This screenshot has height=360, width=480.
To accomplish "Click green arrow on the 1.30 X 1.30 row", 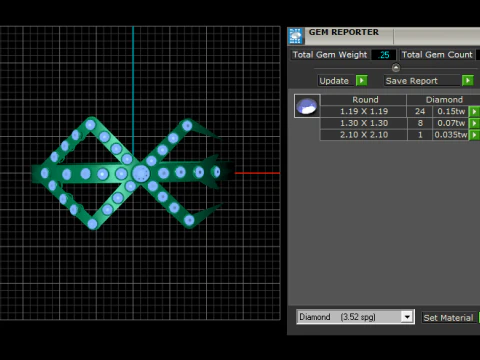I will point(474,123).
